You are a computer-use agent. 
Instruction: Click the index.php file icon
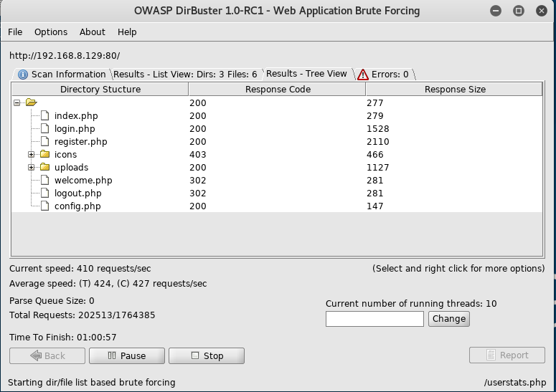[x=44, y=115]
